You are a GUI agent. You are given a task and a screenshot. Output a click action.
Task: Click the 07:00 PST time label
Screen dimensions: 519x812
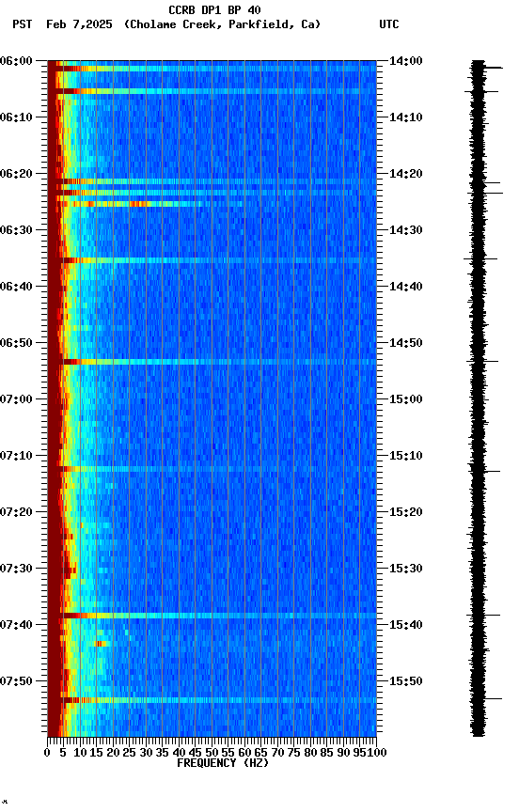point(16,399)
